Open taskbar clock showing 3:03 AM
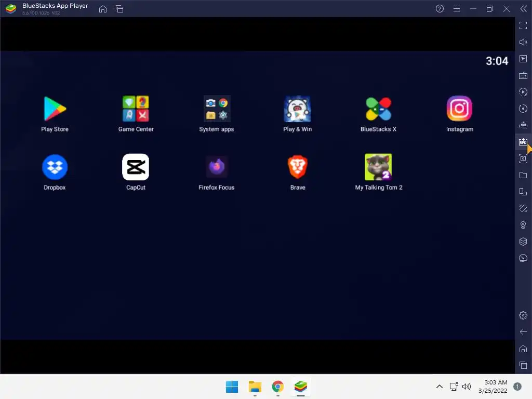Viewport: 532px width, 399px height. 493,387
